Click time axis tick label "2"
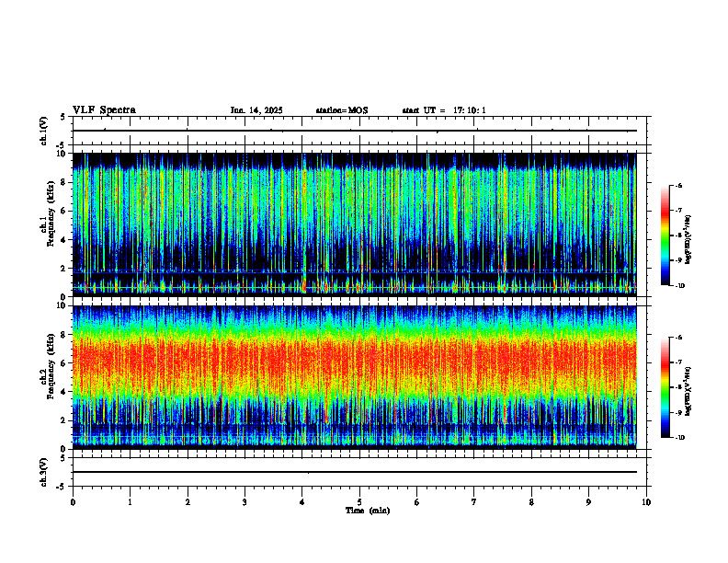The height and width of the screenshot is (563, 728). (x=188, y=502)
